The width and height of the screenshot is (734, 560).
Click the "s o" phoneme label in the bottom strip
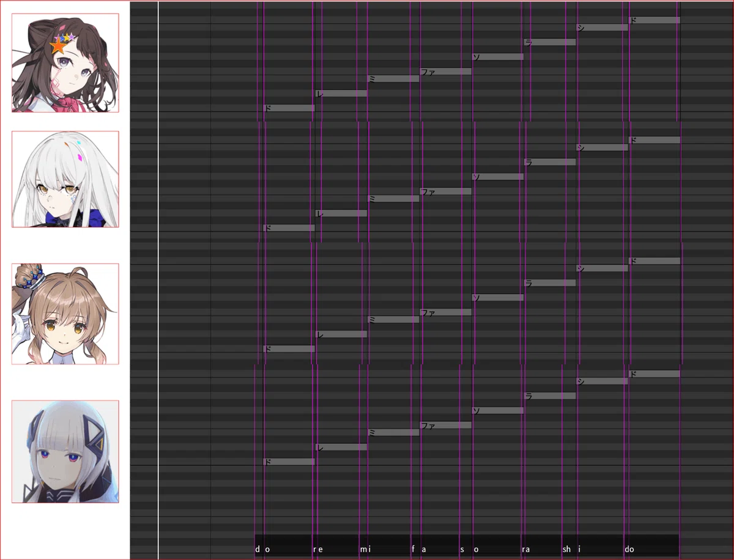tap(469, 550)
